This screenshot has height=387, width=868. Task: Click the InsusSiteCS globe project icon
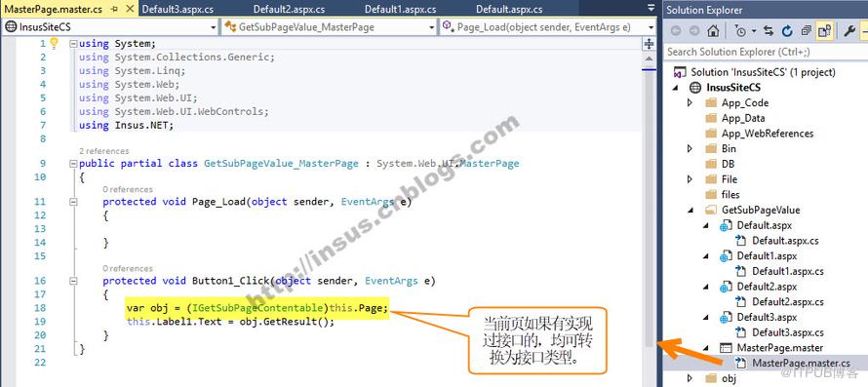[x=694, y=88]
